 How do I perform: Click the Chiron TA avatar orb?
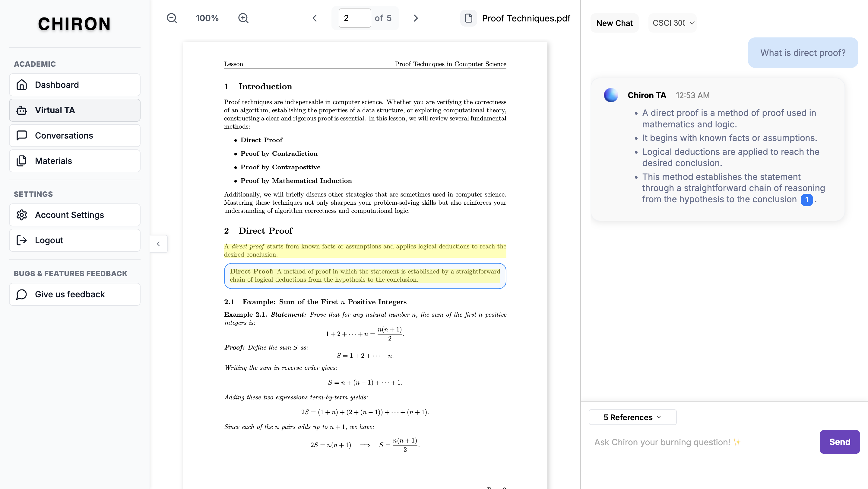[611, 95]
